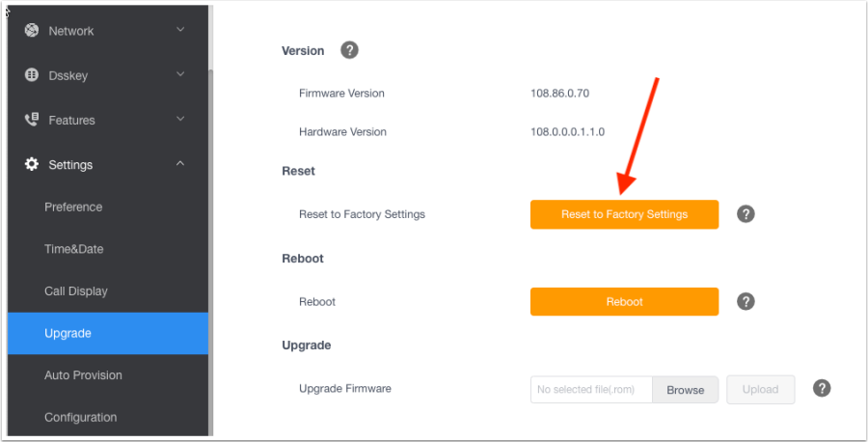The width and height of the screenshot is (868, 442).
Task: Collapse the Settings menu chevron
Action: 180,163
